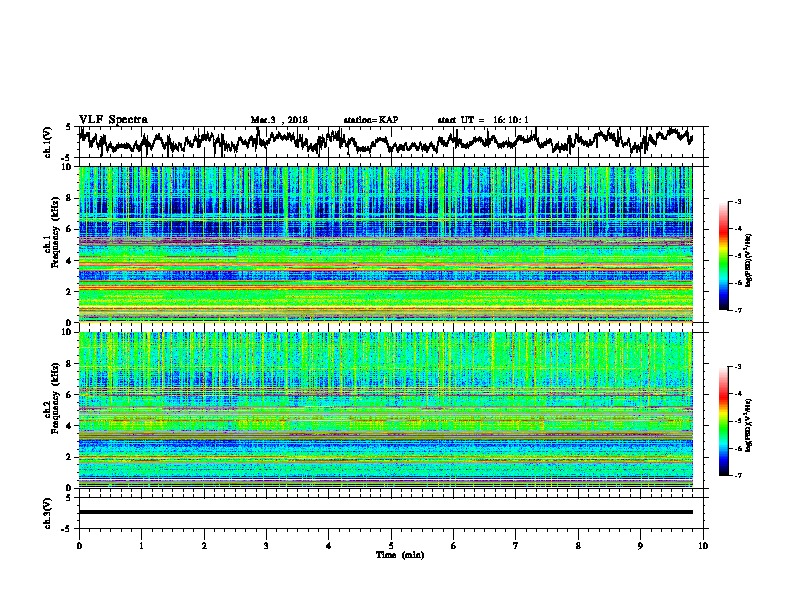This screenshot has height=612, width=792.
Task: Click the ch.1 voltage waveform trace
Action: 385,141
